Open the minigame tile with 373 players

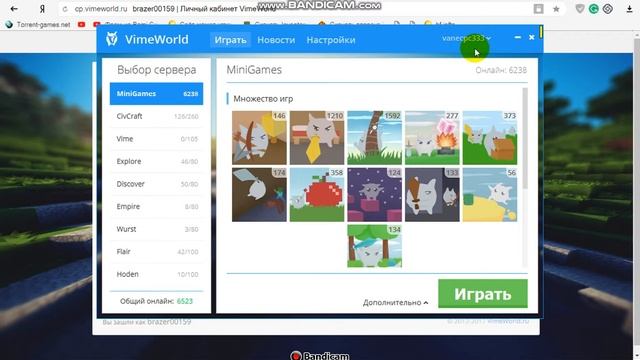(490, 138)
